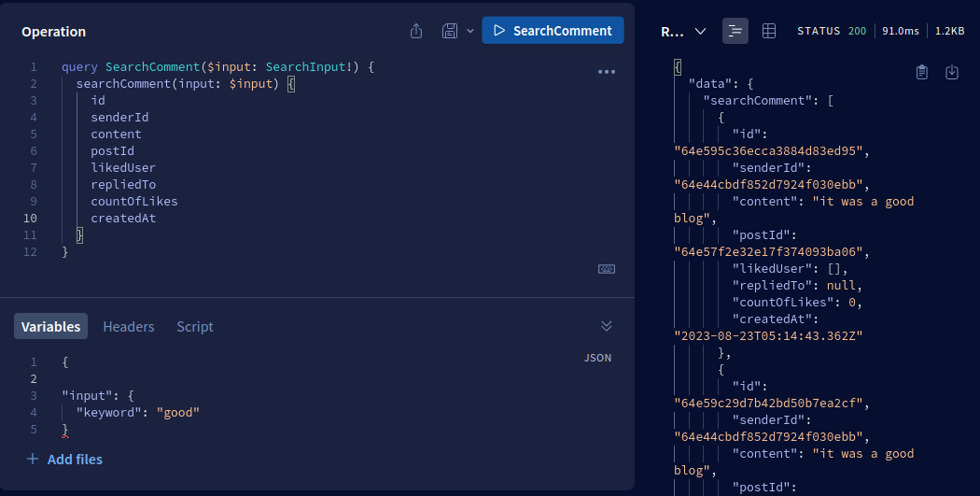Click the senderId field in query
Image resolution: width=980 pixels, height=496 pixels.
[120, 118]
